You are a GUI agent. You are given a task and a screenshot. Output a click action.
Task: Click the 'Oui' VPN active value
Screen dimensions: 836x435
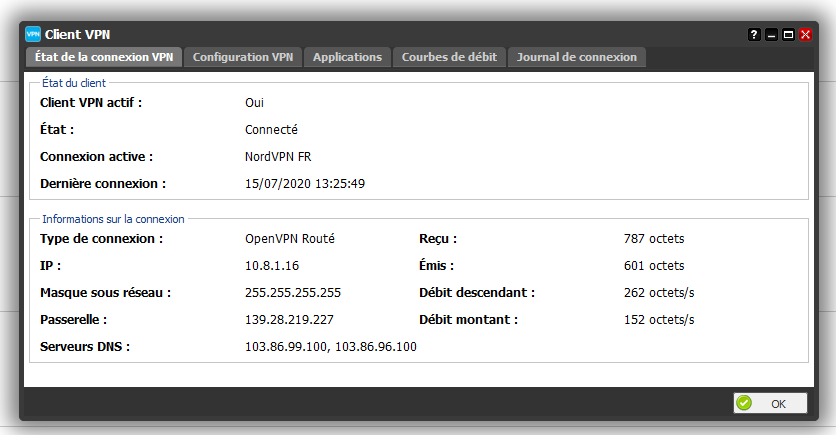coord(254,103)
